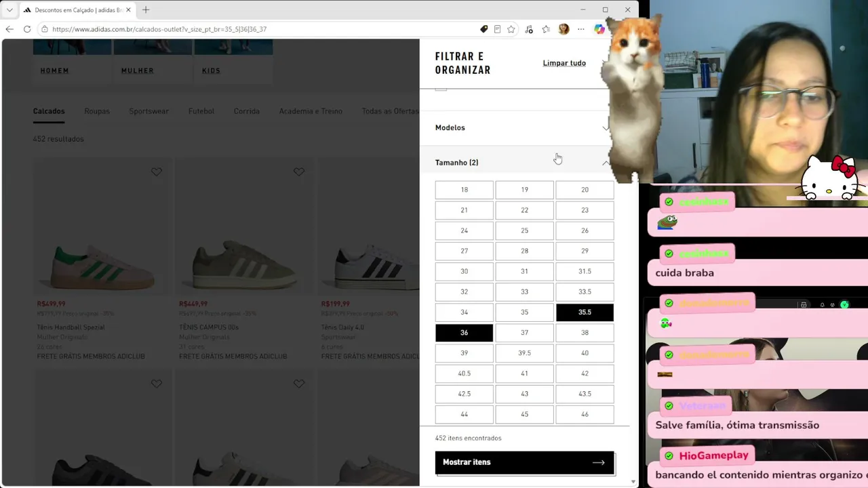Favorite the TÊNIS CAMPUS 00s with heart icon
This screenshot has height=488, width=868.
[x=299, y=172]
